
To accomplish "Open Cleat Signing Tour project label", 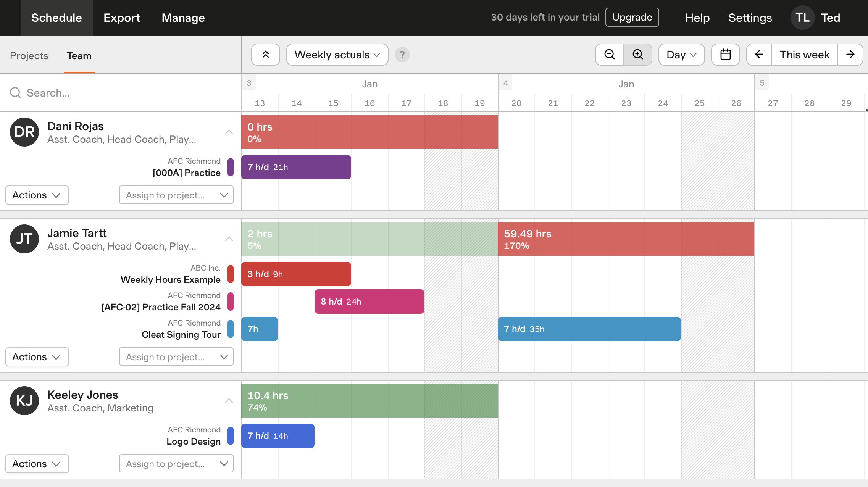I will [x=181, y=335].
